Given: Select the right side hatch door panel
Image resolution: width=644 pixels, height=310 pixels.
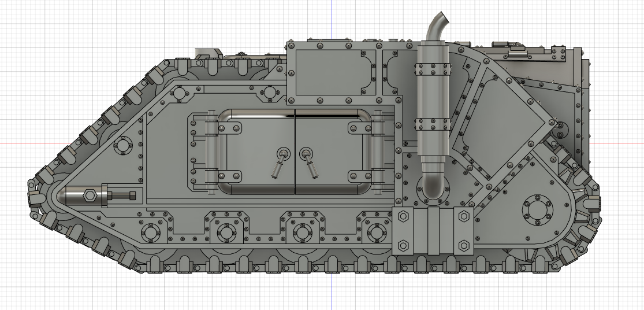Looking at the screenshot, I should coord(333,152).
